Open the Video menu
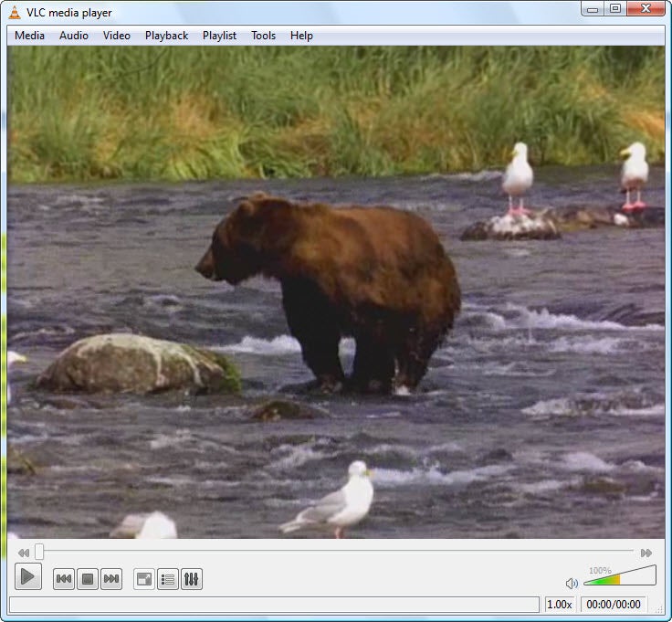 117,36
